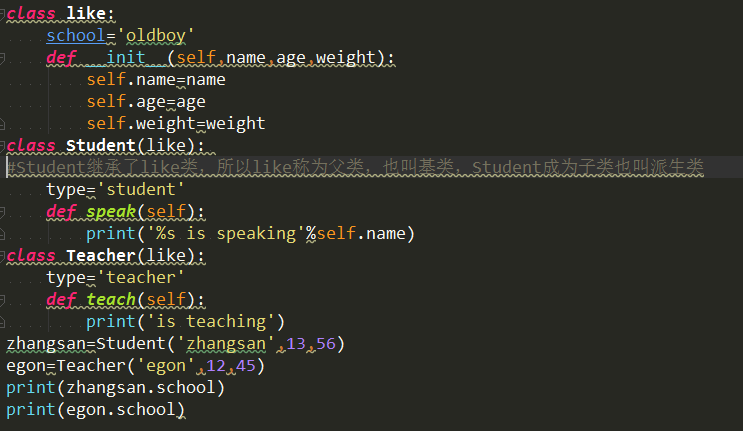Place cursor on the self.name=name line
This screenshot has width=743, height=431.
tap(156, 80)
